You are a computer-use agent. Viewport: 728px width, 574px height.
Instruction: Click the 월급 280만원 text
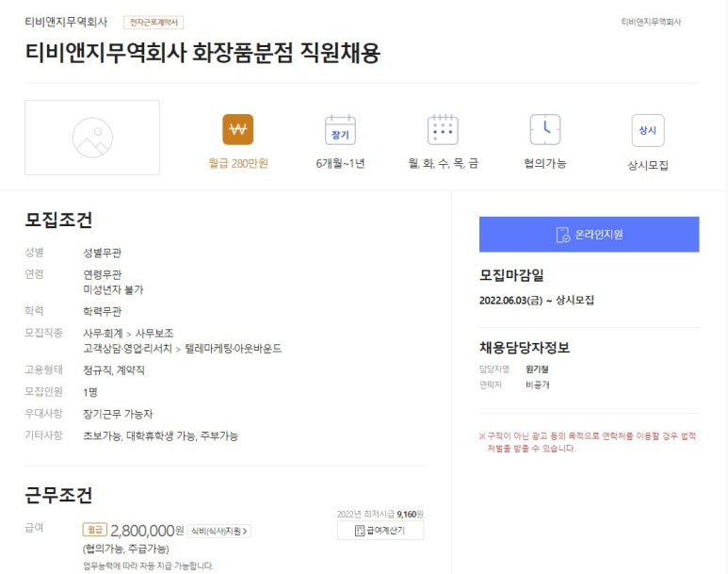[x=237, y=163]
